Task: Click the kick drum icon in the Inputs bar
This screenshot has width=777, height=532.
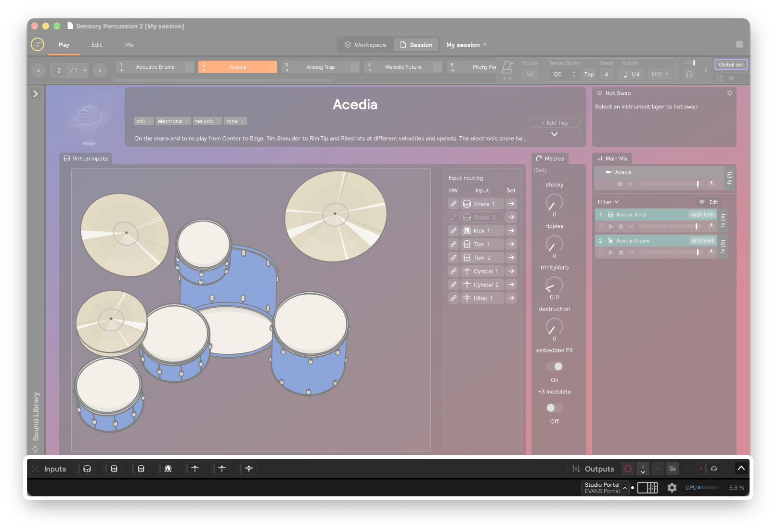Action: coord(168,469)
